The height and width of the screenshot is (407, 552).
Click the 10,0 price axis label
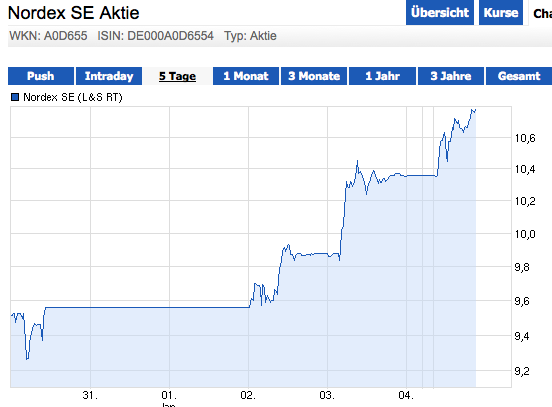click(x=525, y=234)
